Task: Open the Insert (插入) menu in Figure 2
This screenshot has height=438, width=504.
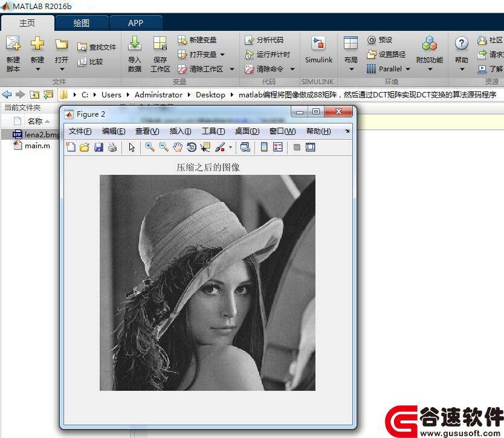Action: pos(180,131)
